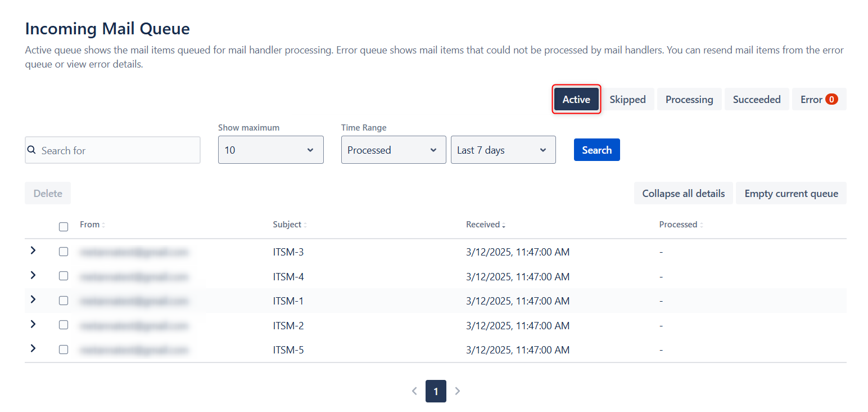Click the Error count badge
Image resolution: width=868 pixels, height=412 pixels.
831,100
